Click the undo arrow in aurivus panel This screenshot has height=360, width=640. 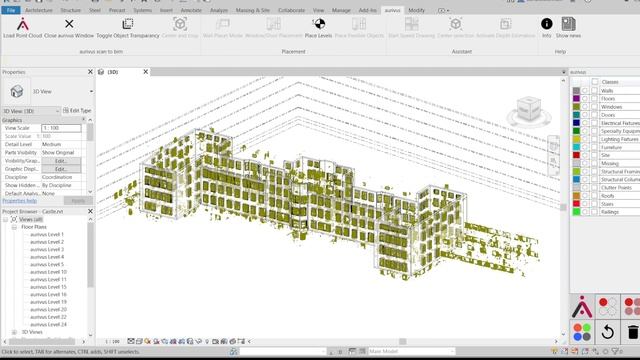[x=607, y=332]
